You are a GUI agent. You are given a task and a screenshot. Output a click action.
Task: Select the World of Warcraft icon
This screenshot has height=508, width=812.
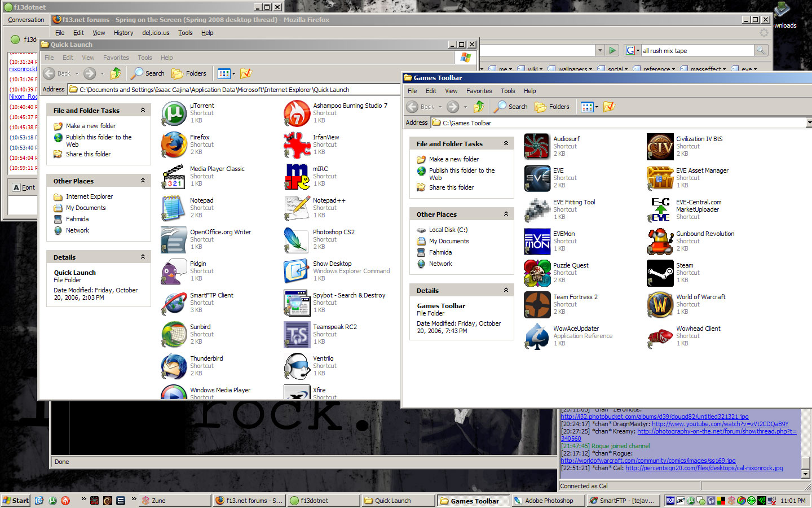coord(660,304)
